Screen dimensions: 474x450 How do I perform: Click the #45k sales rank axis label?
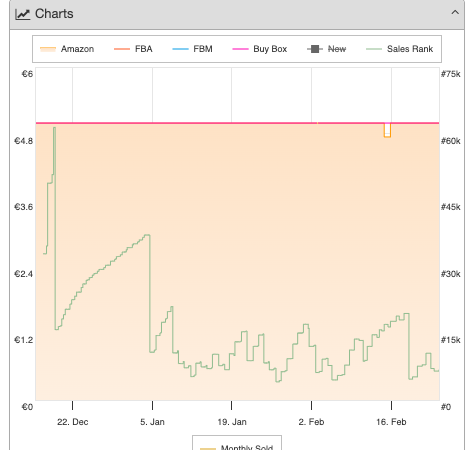[451, 207]
